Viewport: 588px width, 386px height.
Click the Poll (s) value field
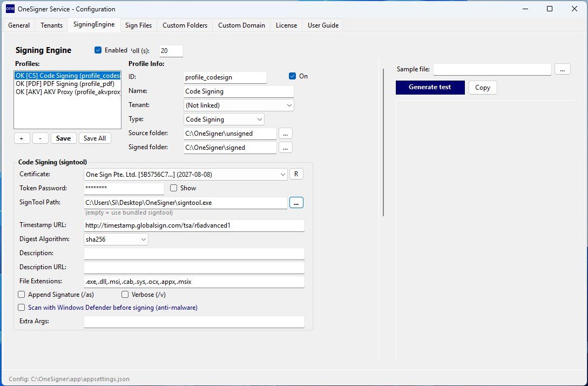click(171, 51)
